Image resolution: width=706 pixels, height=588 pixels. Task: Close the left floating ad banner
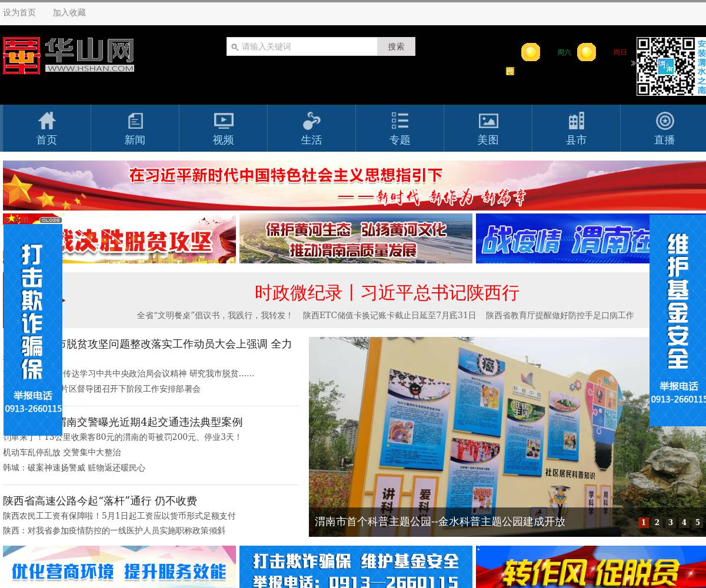[x=51, y=220]
